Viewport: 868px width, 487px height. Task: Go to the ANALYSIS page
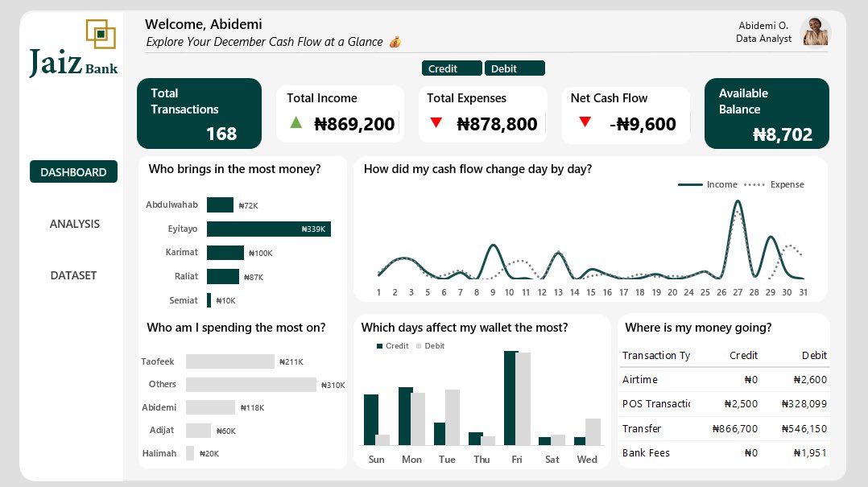(x=74, y=224)
